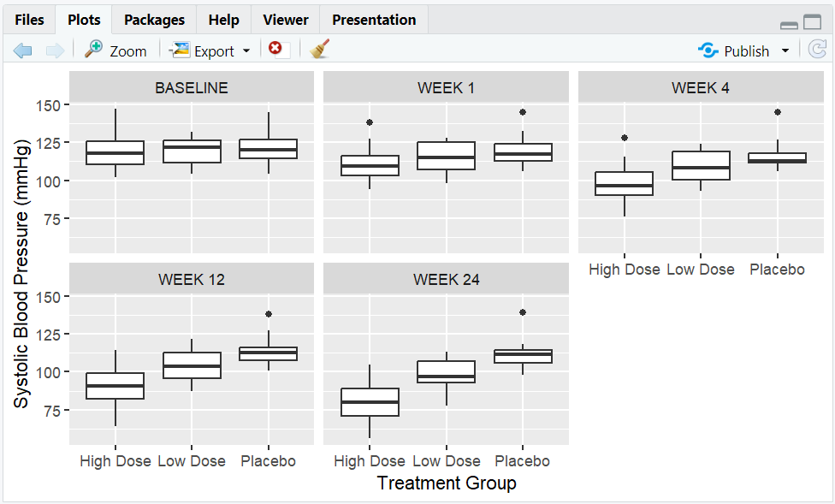Switch to the Presentation tab

click(x=373, y=19)
